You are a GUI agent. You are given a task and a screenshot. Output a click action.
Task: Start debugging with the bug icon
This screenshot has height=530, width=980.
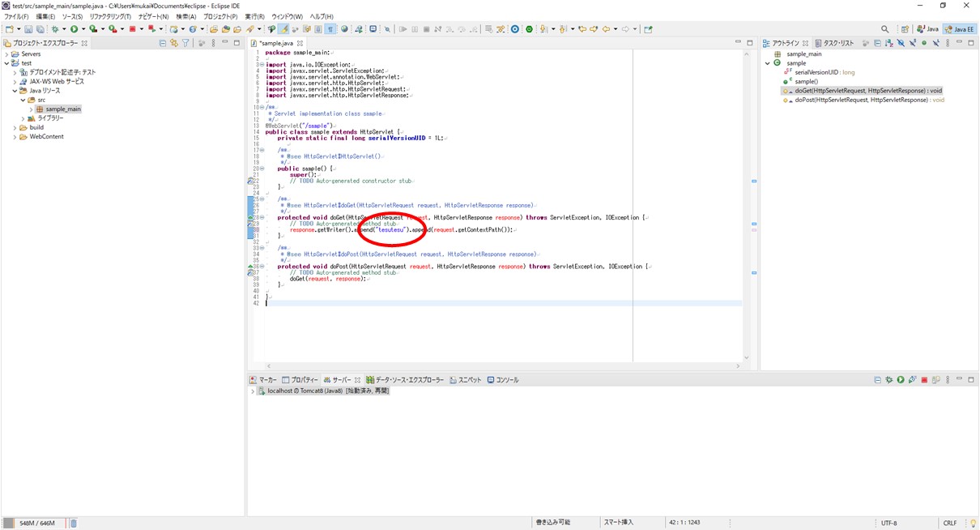point(54,29)
